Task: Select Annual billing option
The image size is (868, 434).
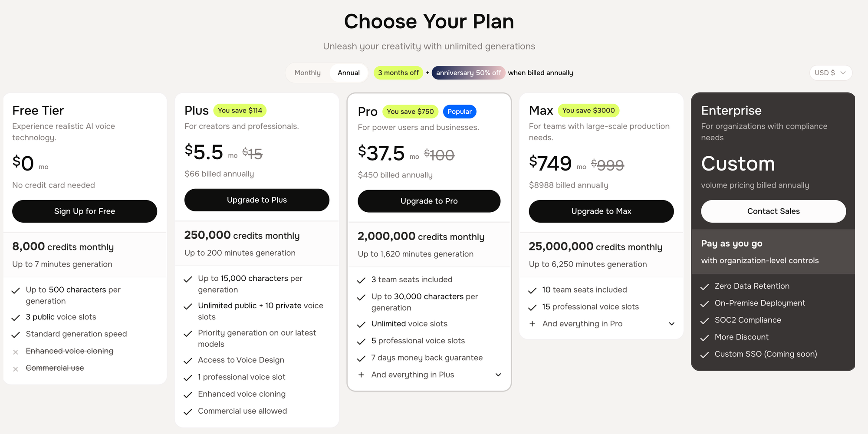Action: click(349, 73)
